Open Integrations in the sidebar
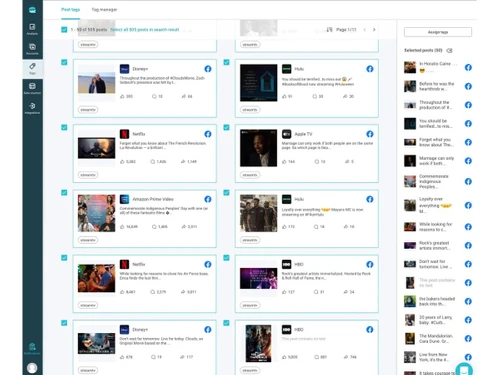 tap(32, 108)
